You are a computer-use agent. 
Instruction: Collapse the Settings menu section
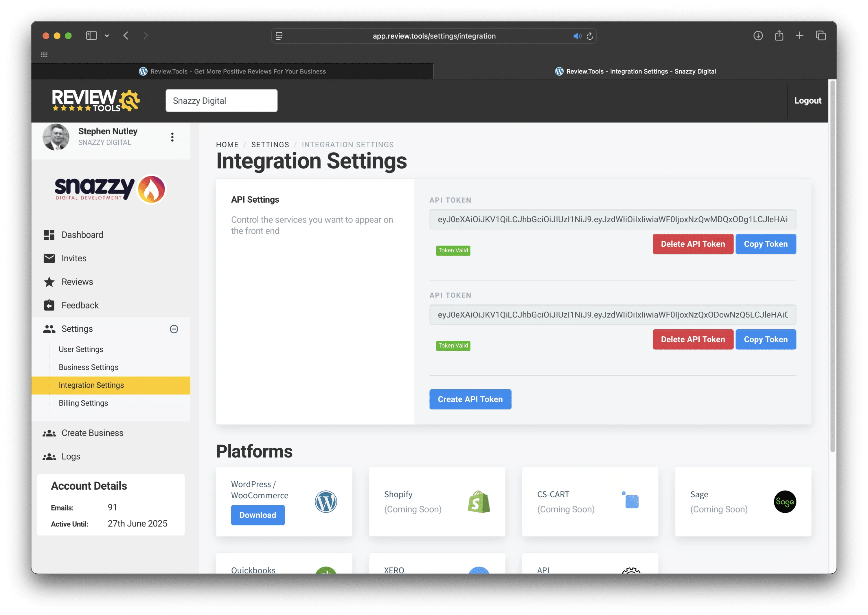pyautogui.click(x=174, y=329)
